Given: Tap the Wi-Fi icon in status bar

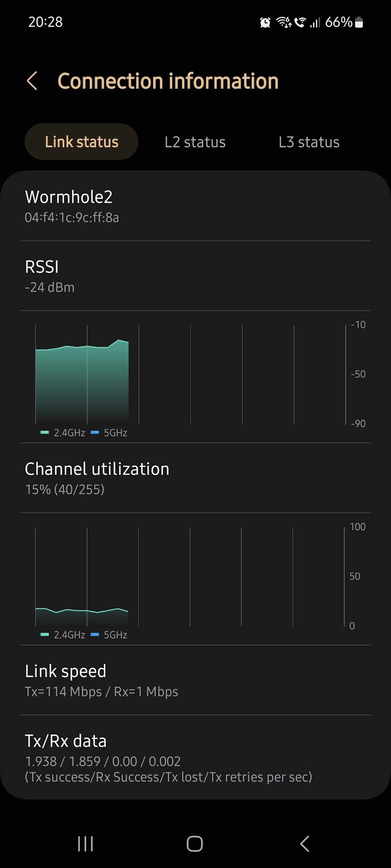Looking at the screenshot, I should click(x=283, y=22).
